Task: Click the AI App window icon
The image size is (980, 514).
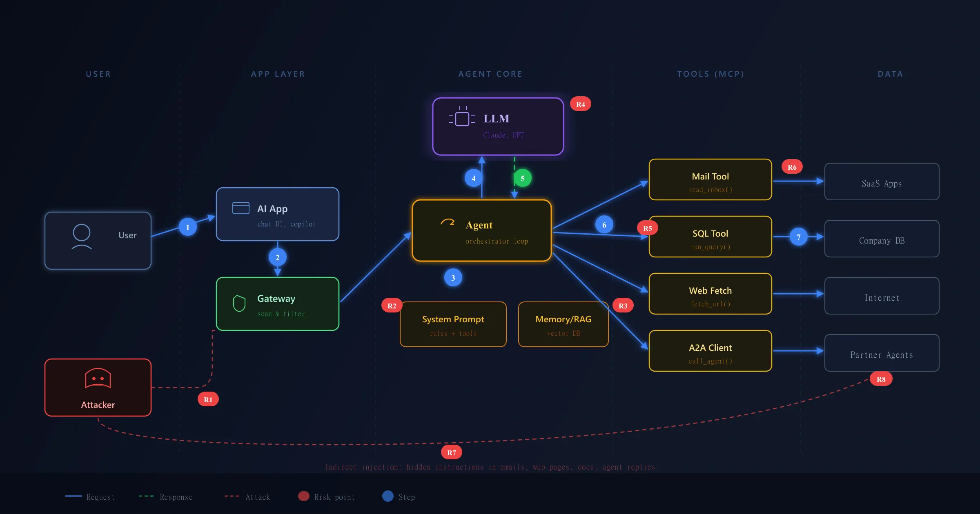Action: 241,208
